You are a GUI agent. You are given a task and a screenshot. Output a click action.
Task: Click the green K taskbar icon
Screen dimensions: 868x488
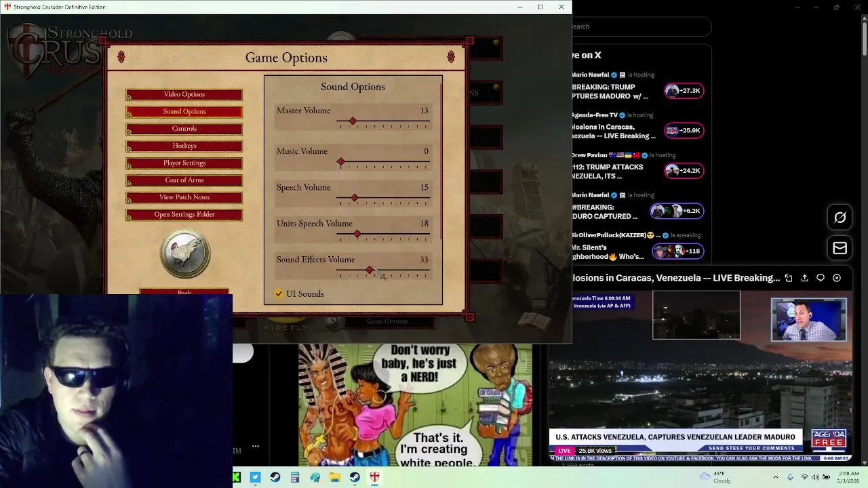[237, 478]
